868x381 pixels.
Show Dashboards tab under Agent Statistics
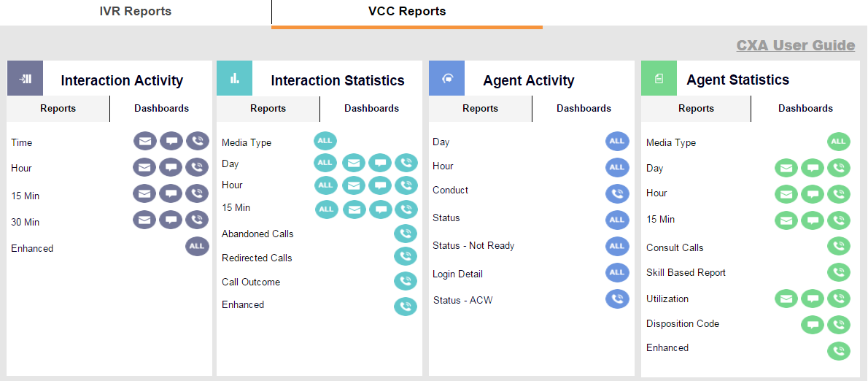(805, 109)
